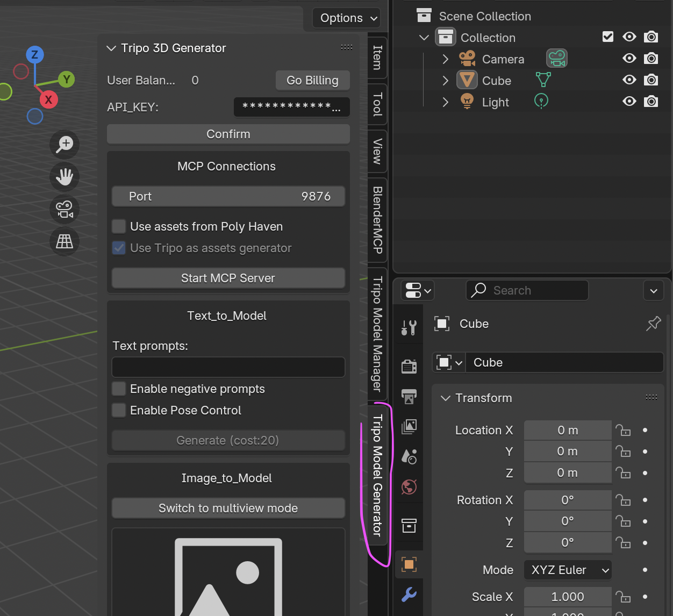Open the Output properties tab icon
The height and width of the screenshot is (616, 673).
click(409, 397)
